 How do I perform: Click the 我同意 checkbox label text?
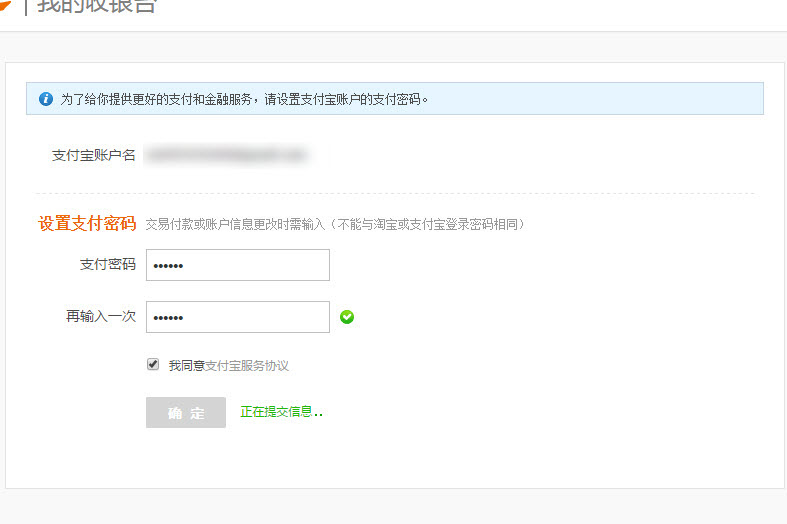(x=187, y=366)
